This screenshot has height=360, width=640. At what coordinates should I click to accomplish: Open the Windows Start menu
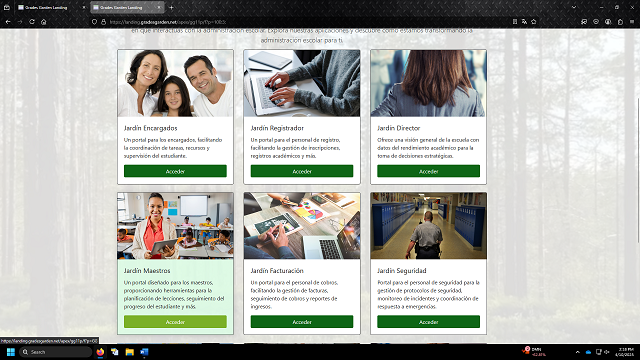pos(11,352)
